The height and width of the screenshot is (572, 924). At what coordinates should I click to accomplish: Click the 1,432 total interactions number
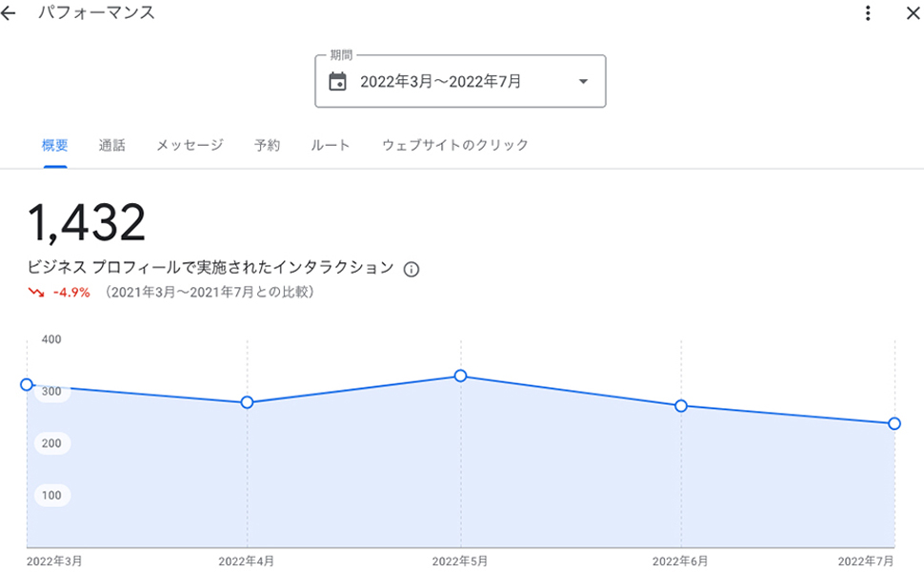(x=87, y=224)
